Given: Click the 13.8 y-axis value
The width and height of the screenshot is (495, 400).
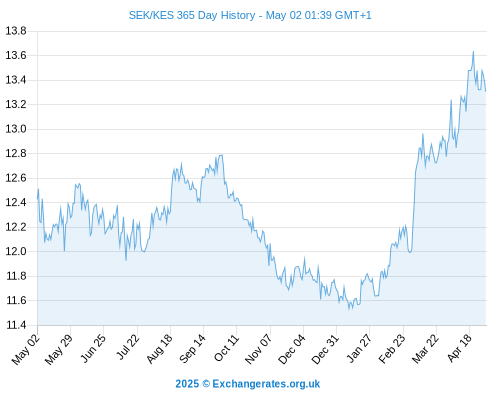Looking at the screenshot, I should click(x=16, y=31).
